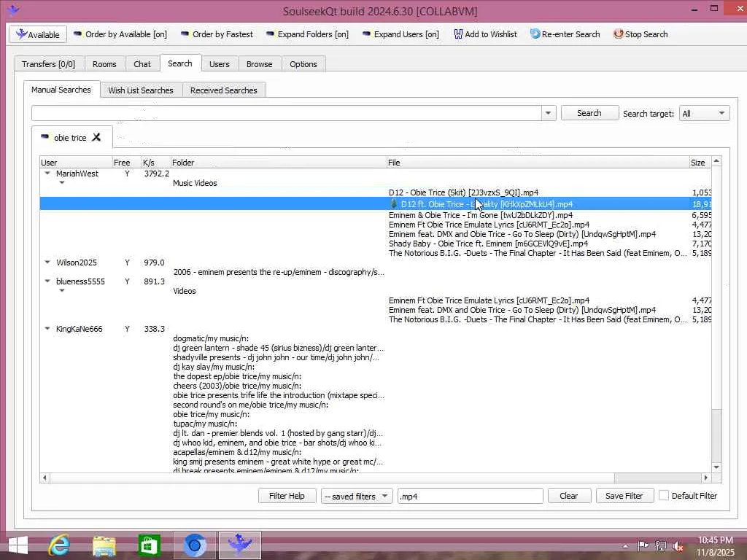Sort by the User column header
This screenshot has height=560, width=747.
point(76,163)
